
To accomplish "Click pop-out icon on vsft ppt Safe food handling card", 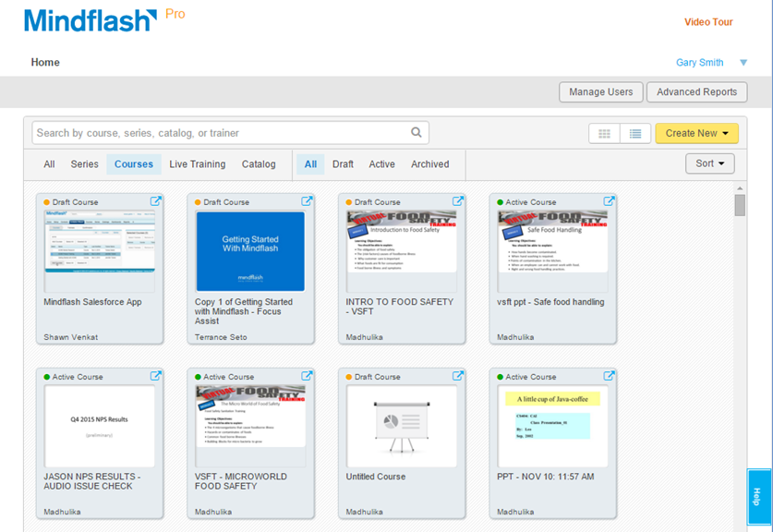I will click(609, 201).
